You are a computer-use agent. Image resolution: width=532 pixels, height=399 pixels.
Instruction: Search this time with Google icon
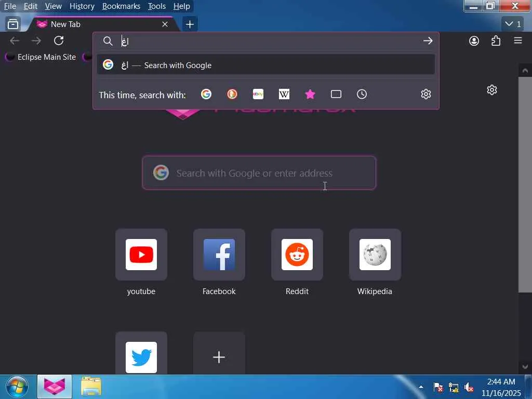pos(206,94)
